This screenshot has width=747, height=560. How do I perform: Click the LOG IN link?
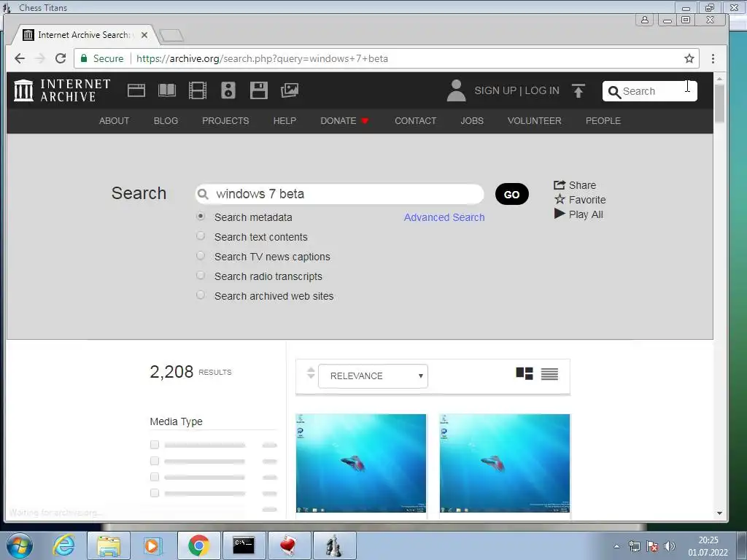pos(542,90)
